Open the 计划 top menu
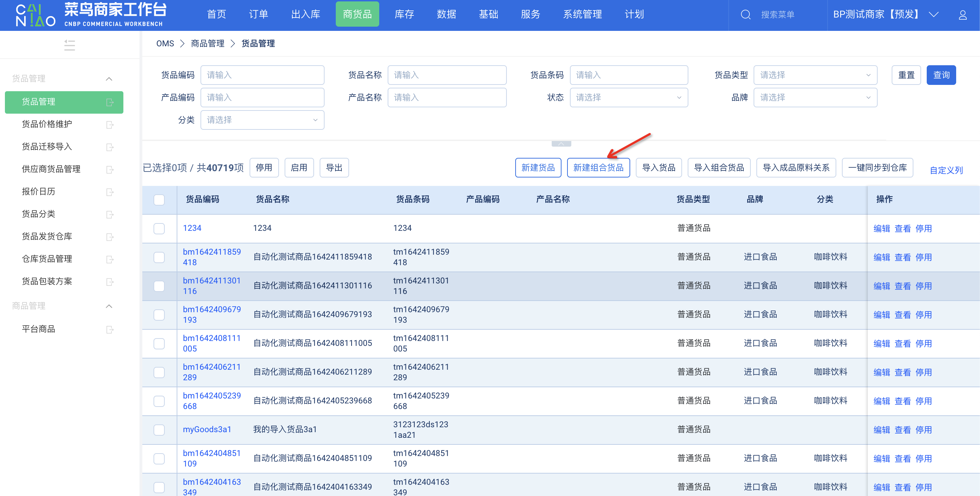The width and height of the screenshot is (980, 496). pos(634,14)
